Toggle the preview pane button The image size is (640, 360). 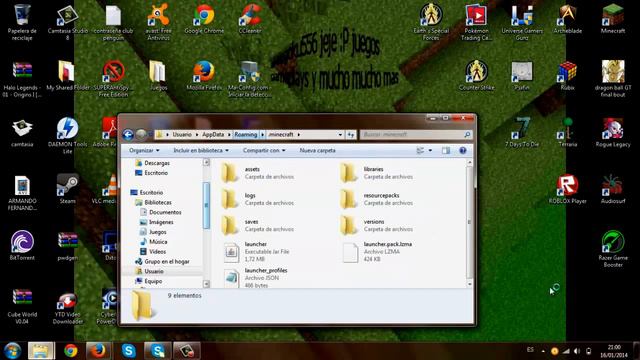(446, 151)
